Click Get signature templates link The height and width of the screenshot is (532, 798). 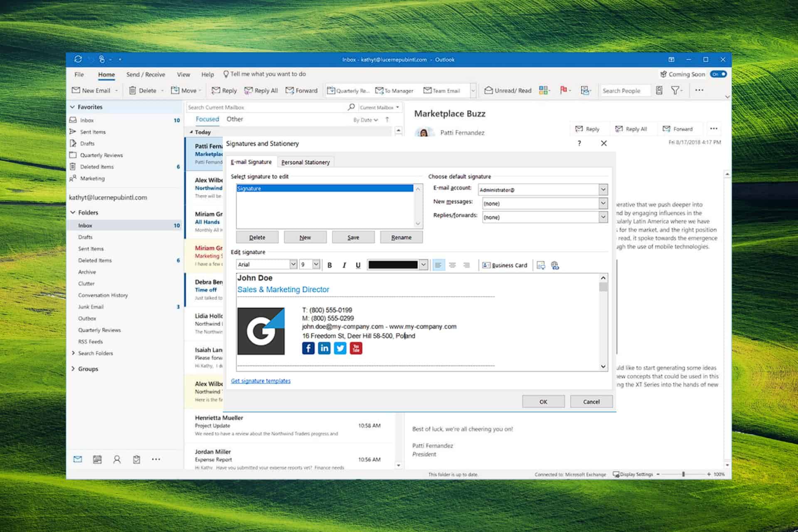[261, 381]
